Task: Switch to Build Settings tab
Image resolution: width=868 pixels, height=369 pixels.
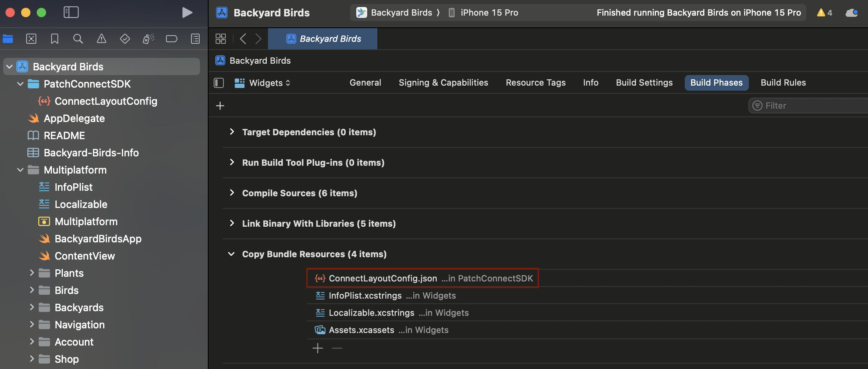Action: point(644,83)
